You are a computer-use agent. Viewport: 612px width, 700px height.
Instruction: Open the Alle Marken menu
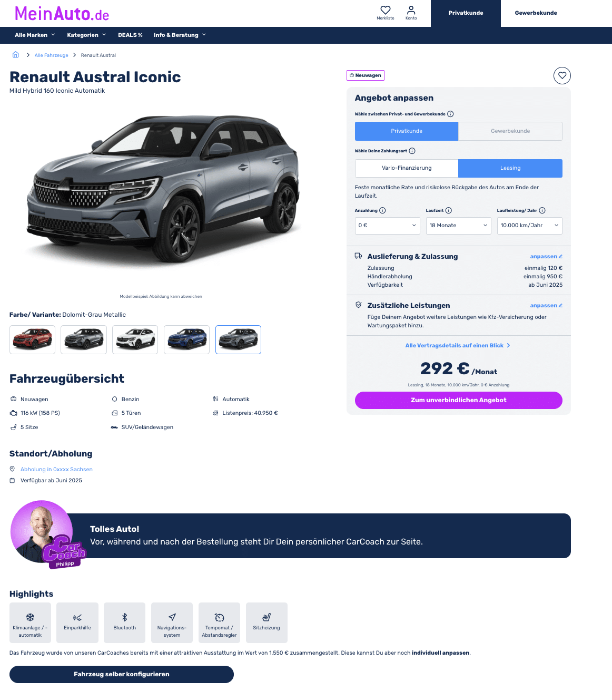pyautogui.click(x=35, y=35)
